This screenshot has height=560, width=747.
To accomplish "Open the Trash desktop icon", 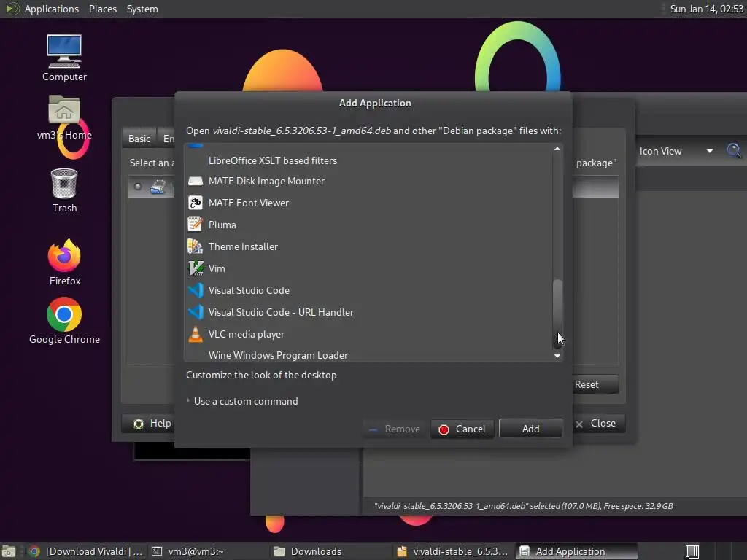I will [x=64, y=183].
